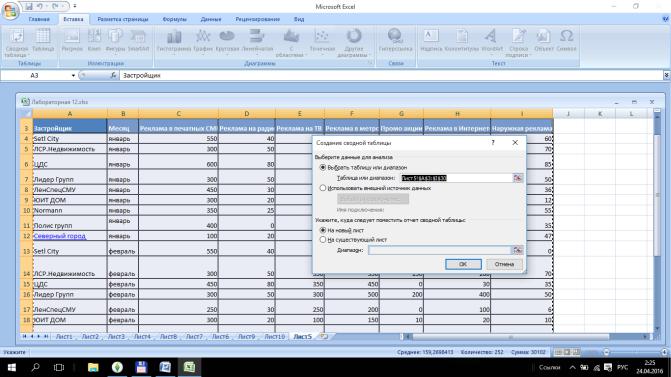Switch to sheet tab Лист1
The height and width of the screenshot is (377, 671).
(x=64, y=337)
